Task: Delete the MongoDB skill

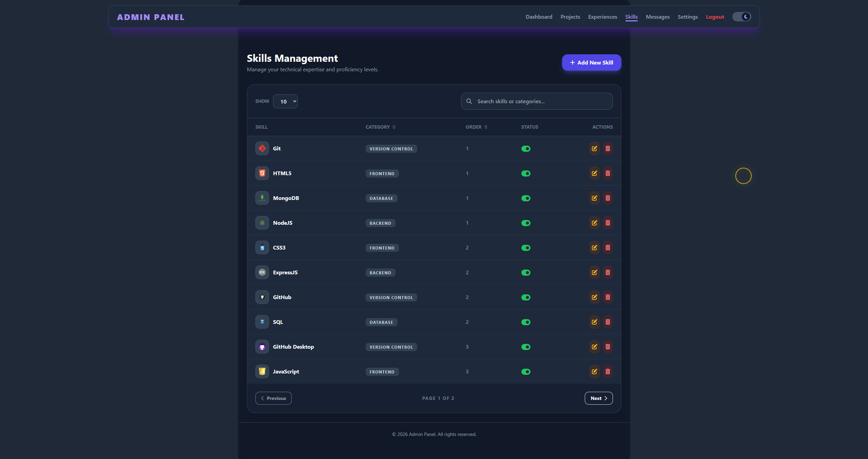Action: (x=607, y=198)
